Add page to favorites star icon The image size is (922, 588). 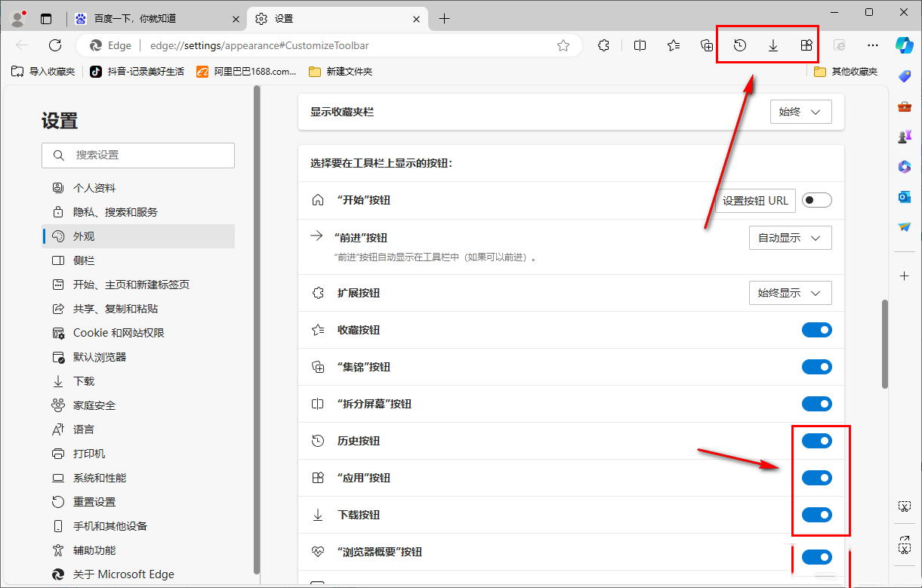[563, 45]
